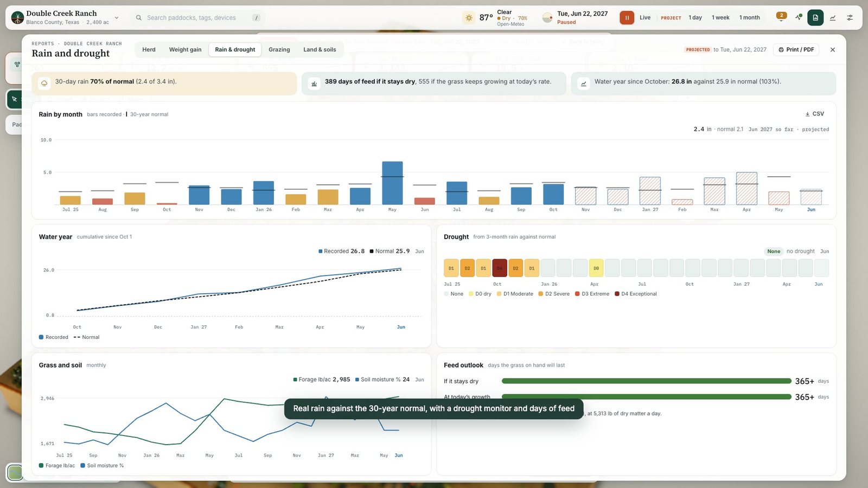The height and width of the screenshot is (488, 868).
Task: Toggle the Recorded series in Water year legend
Action: click(x=54, y=337)
